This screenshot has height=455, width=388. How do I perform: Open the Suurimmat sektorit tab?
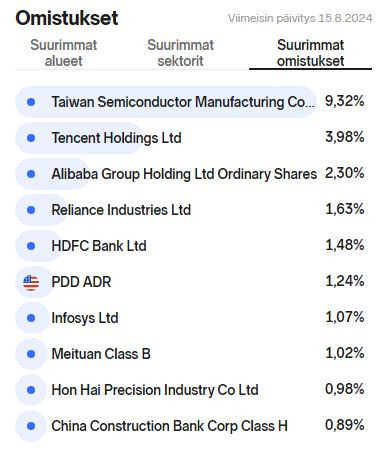(180, 53)
